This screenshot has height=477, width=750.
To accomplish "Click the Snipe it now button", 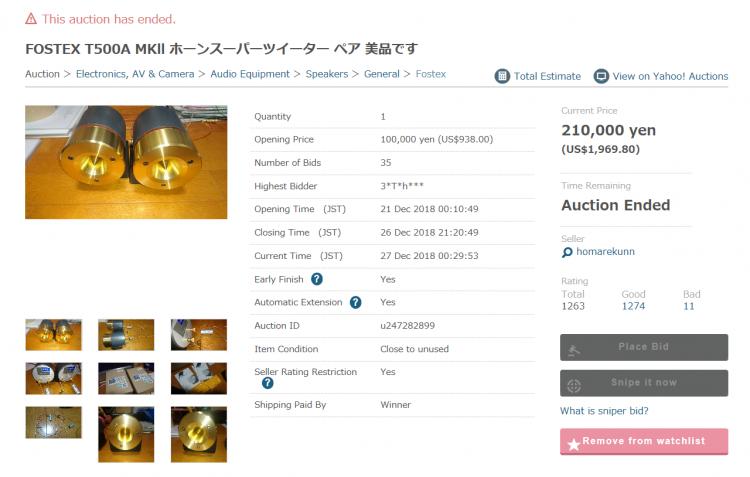I will coord(644,383).
